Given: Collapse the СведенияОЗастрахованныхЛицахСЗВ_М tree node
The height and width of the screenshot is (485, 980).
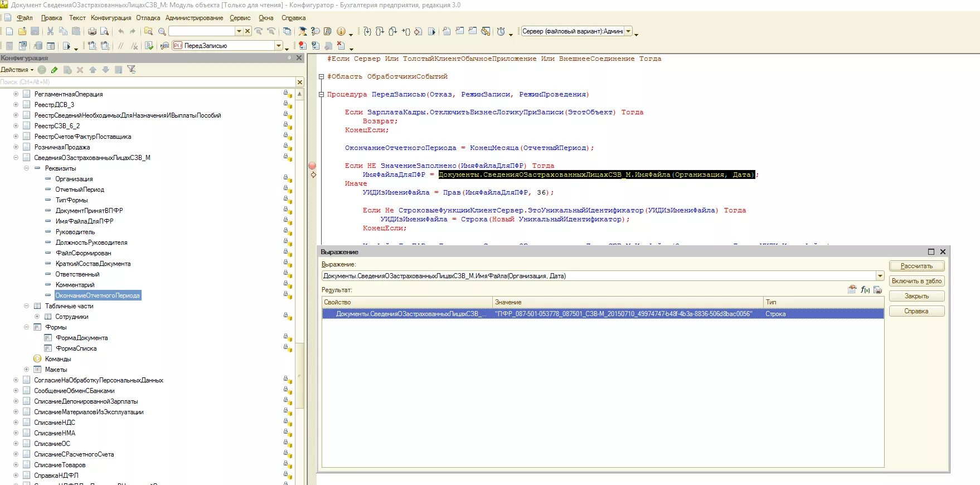Looking at the screenshot, I should [16, 158].
